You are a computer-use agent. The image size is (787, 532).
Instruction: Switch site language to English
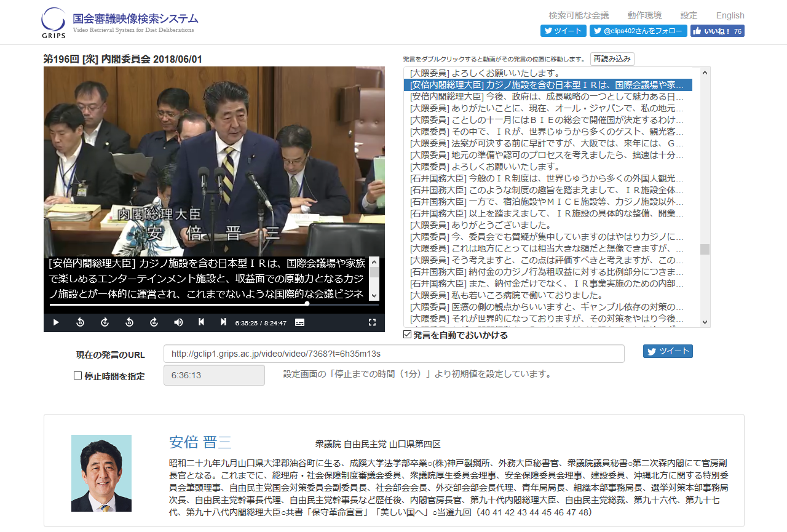click(730, 15)
